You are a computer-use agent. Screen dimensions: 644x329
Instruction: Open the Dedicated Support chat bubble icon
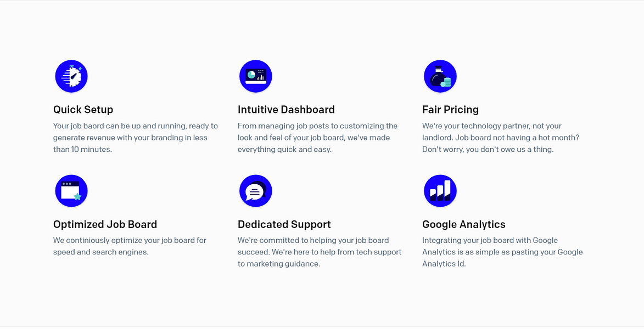256,191
